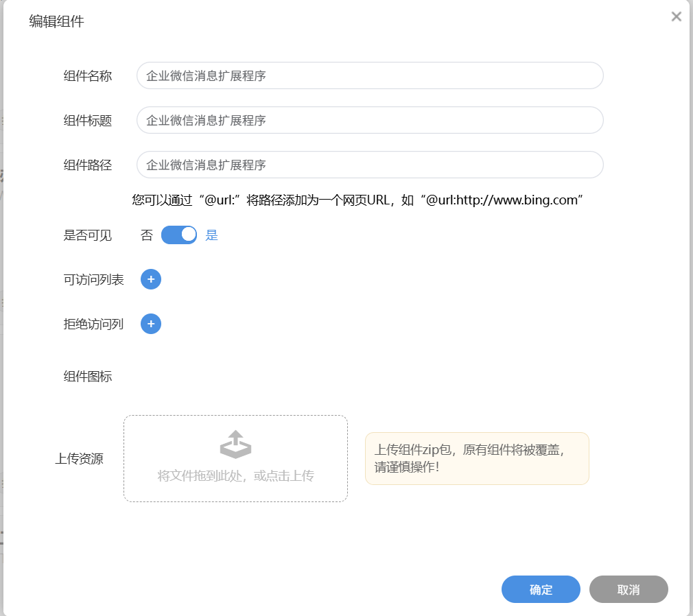Click the 组件名称 input field
This screenshot has width=693, height=616.
(x=370, y=75)
